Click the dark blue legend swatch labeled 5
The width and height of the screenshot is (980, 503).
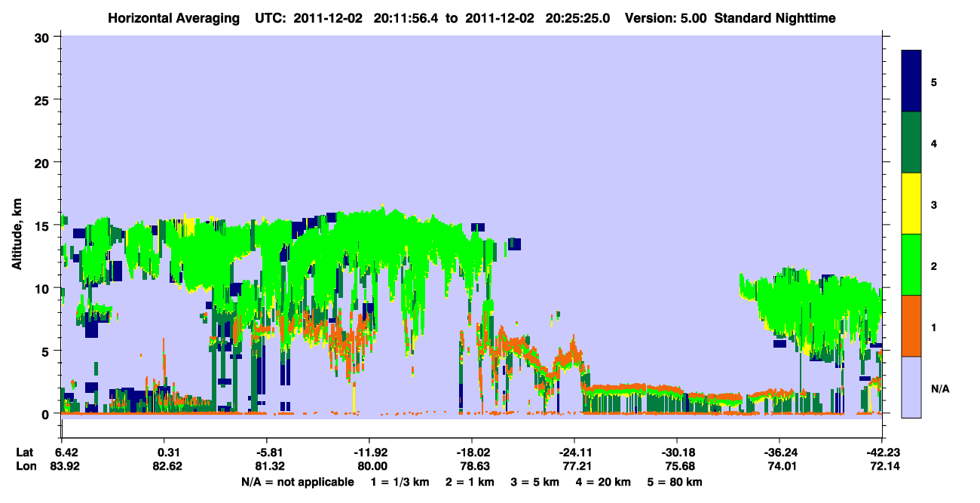912,81
